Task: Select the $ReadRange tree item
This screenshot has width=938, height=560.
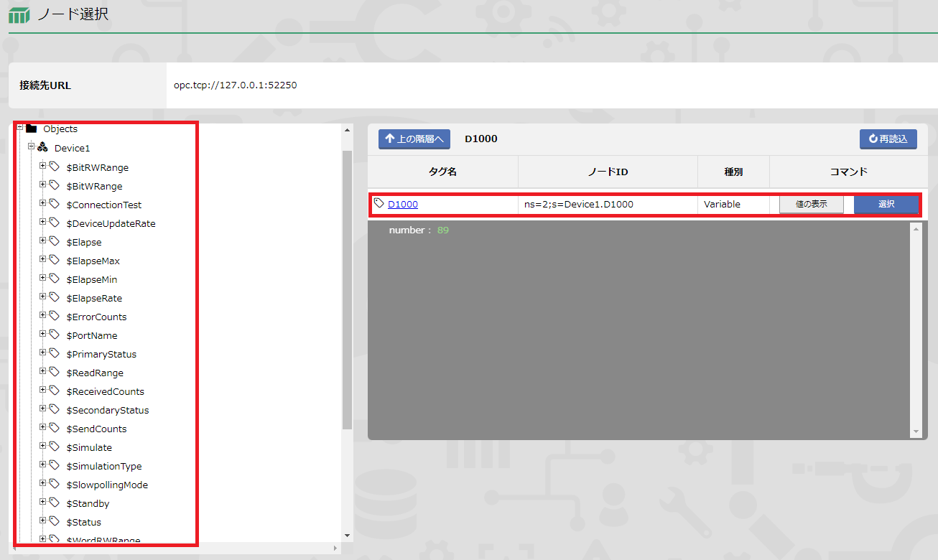Action: (95, 373)
